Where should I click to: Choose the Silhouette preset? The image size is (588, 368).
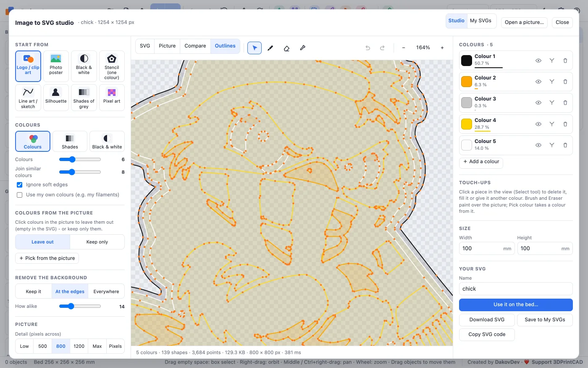point(56,98)
